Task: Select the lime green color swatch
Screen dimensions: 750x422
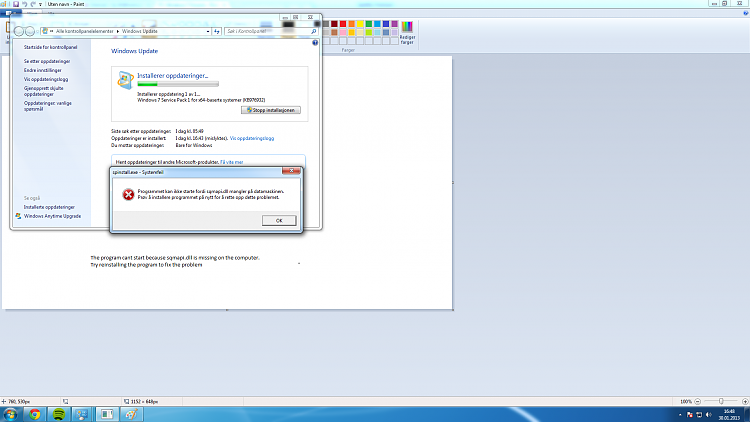Action: point(369,33)
